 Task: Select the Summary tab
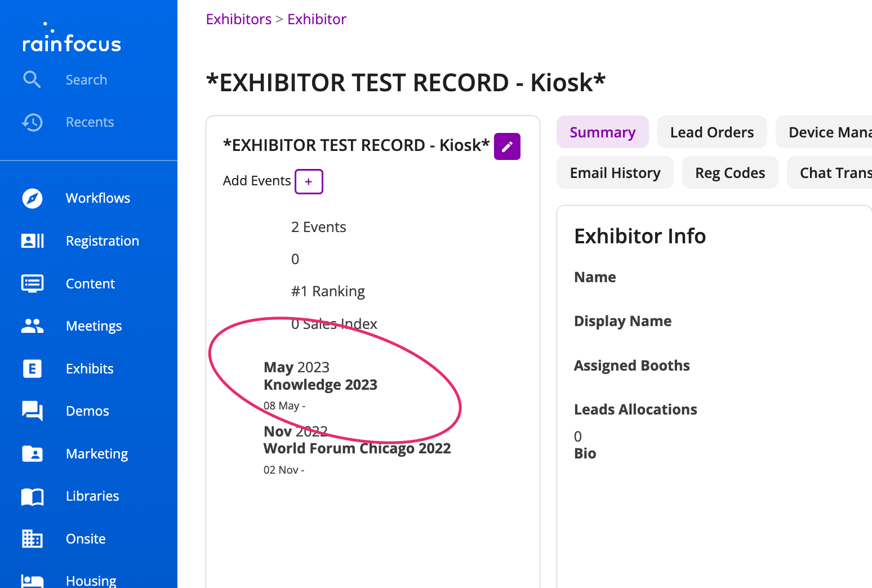coord(603,132)
